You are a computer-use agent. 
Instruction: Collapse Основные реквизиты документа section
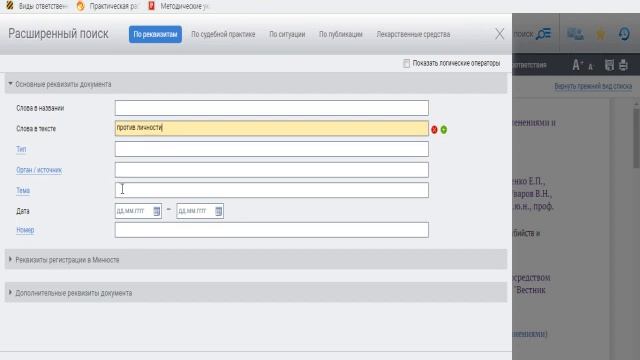(x=256, y=84)
